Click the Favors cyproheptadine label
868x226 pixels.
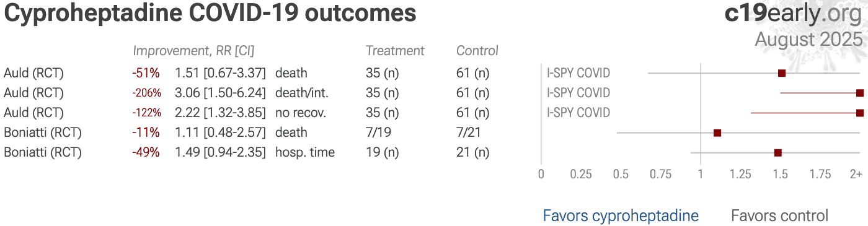pos(621,215)
